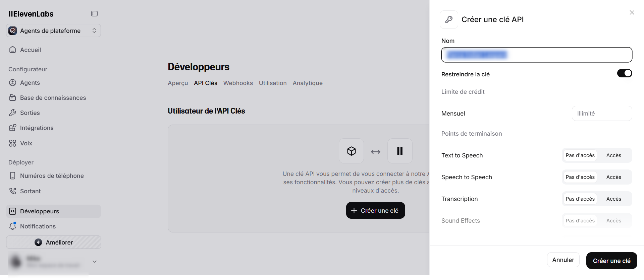This screenshot has width=644, height=280.
Task: Click the Points de terminaison label
Action: point(472,134)
